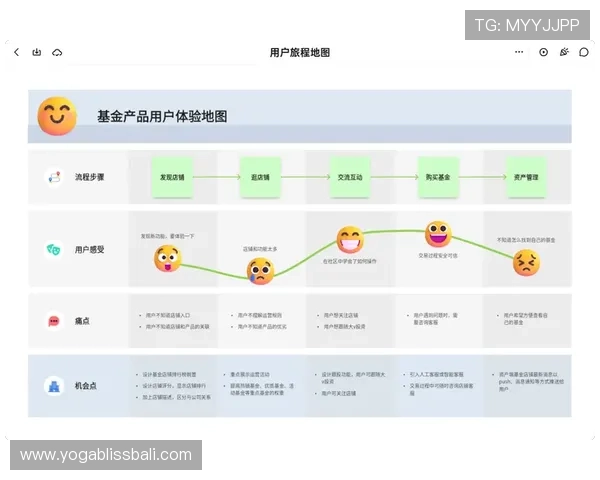Start presentation with the circle play icon
Image resolution: width=600 pixels, height=480 pixels.
point(543,52)
